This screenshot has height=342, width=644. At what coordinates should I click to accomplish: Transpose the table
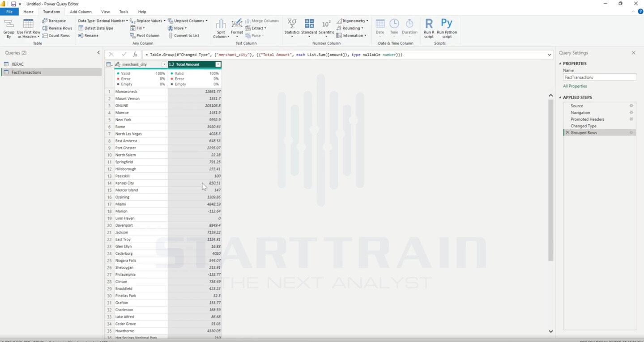tap(54, 21)
